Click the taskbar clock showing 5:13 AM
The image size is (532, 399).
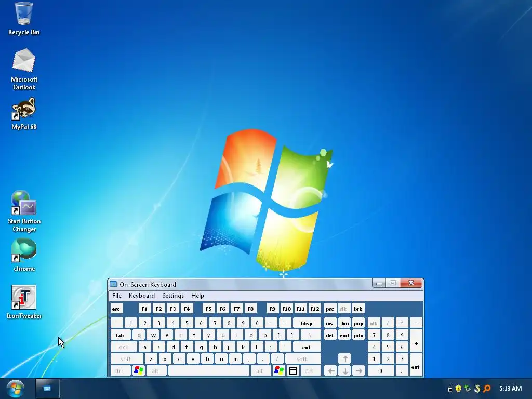point(510,389)
